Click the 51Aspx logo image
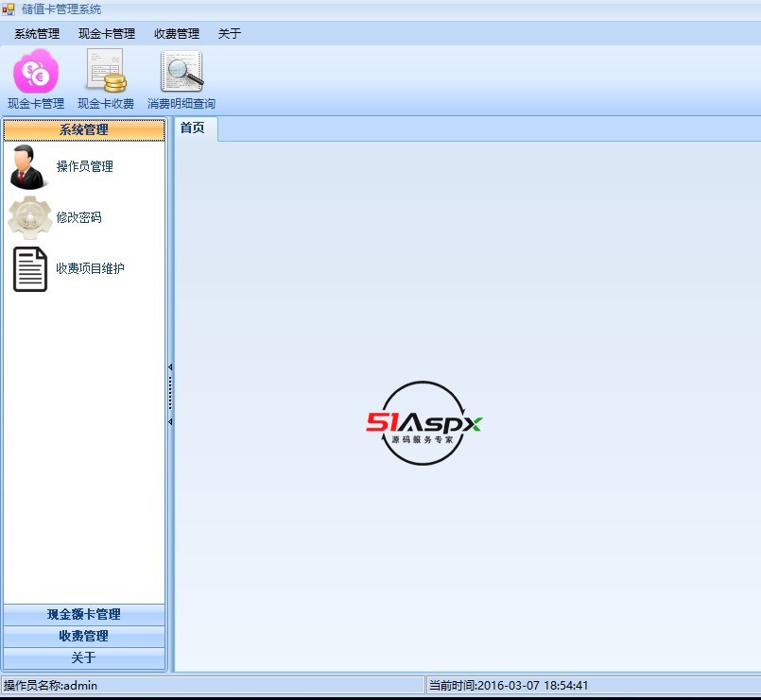Image resolution: width=761 pixels, height=700 pixels. click(424, 423)
